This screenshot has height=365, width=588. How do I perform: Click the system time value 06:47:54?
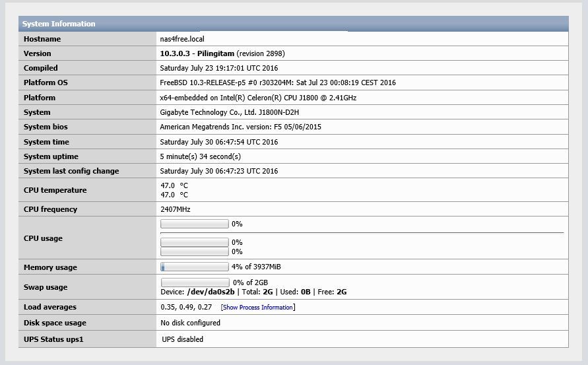[x=218, y=142]
